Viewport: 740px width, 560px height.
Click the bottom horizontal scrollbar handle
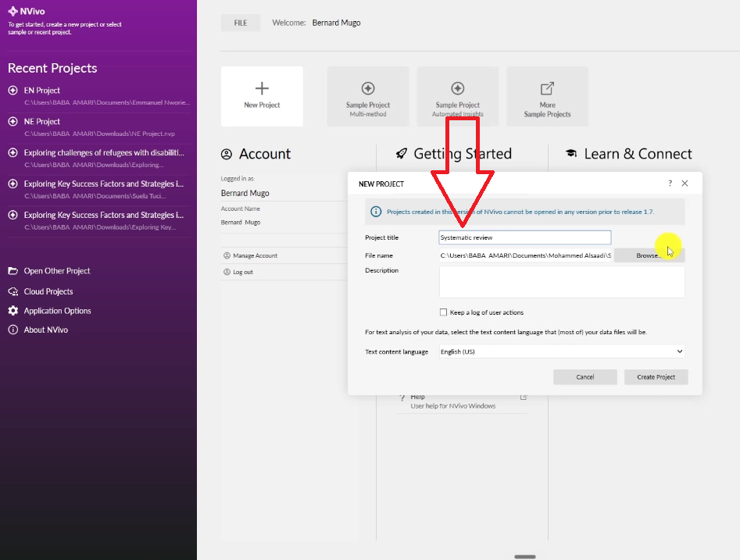pos(525,557)
